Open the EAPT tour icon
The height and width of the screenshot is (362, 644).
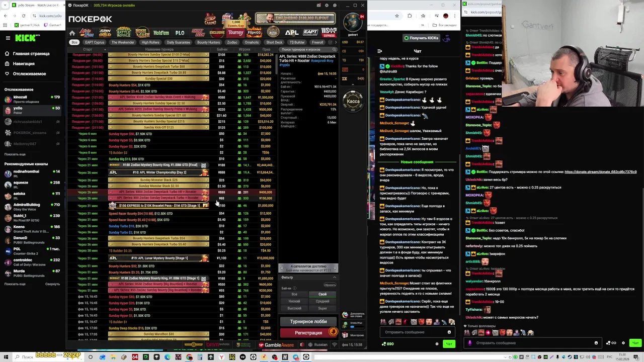pos(310,33)
